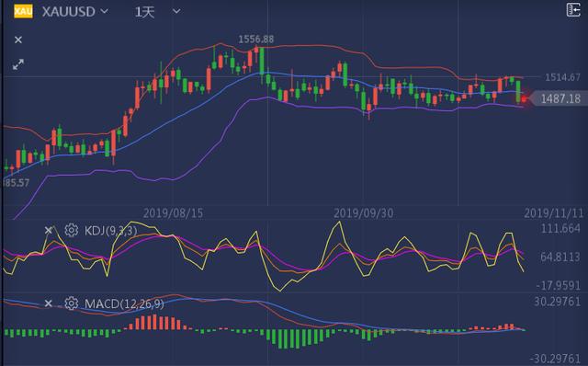
Task: Click the KDJ axis value -17.9591
Action: 559,286
